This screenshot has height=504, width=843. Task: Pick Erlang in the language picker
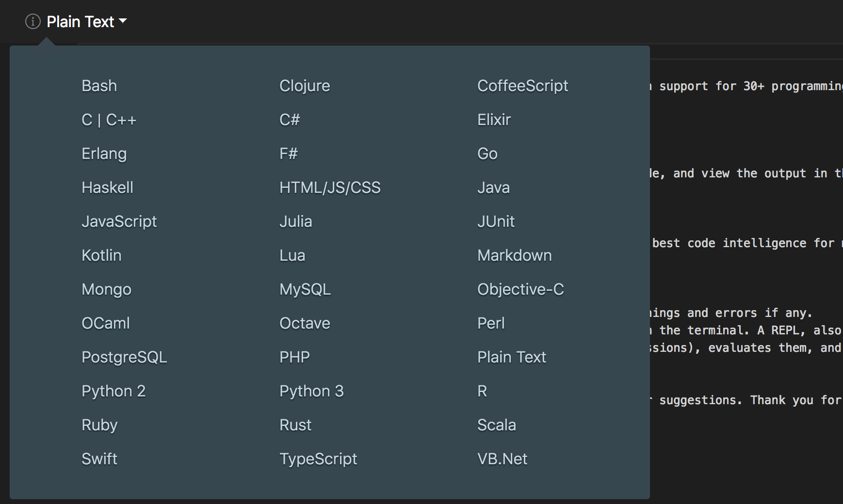(x=104, y=153)
